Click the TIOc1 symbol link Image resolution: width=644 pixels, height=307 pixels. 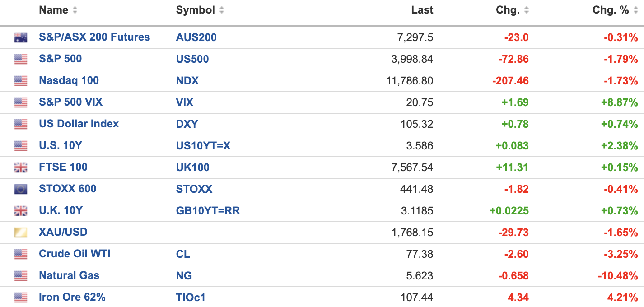pos(191,298)
